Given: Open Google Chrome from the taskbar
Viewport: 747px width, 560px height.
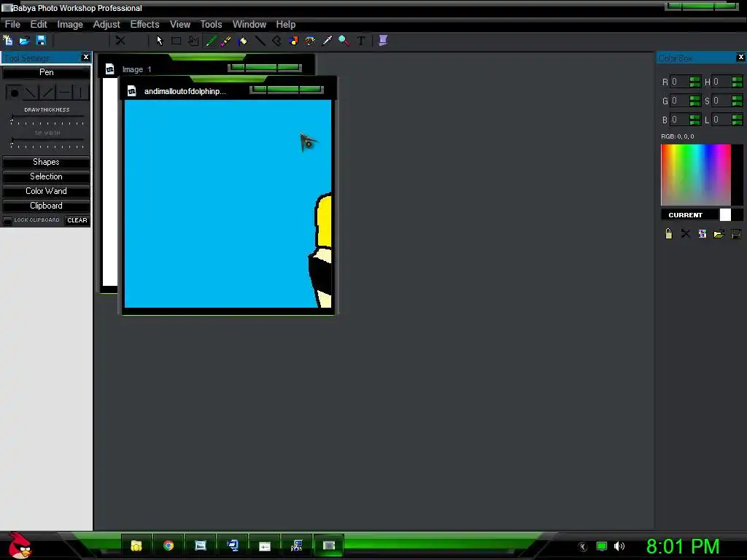Looking at the screenshot, I should pos(169,545).
